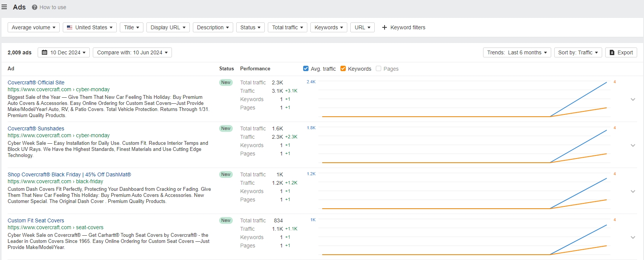The width and height of the screenshot is (644, 260).
Task: Enable the Pages chart checkbox
Action: [378, 68]
